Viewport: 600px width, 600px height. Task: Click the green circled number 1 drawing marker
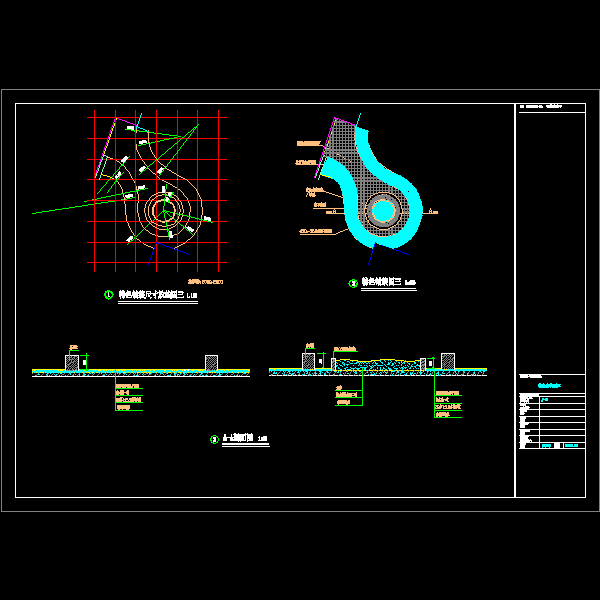[x=109, y=295]
